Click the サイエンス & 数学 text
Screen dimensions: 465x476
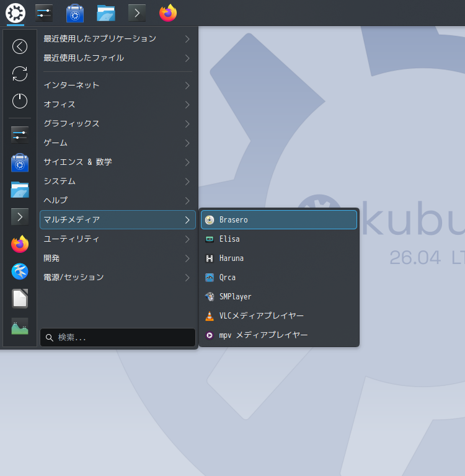(x=77, y=162)
